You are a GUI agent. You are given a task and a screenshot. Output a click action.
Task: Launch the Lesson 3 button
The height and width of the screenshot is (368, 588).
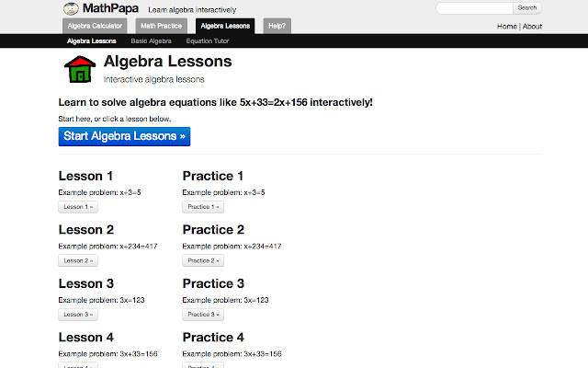77,315
